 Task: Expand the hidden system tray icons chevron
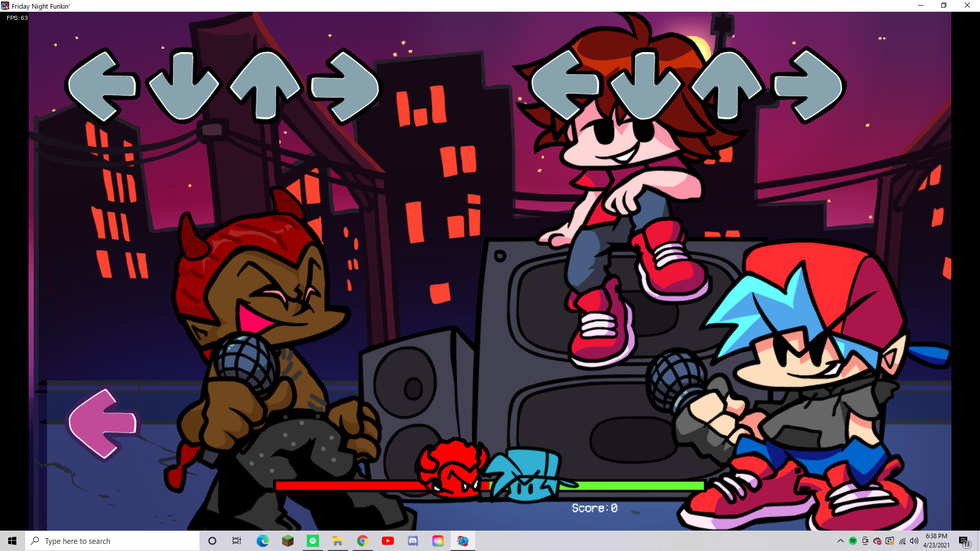[840, 541]
